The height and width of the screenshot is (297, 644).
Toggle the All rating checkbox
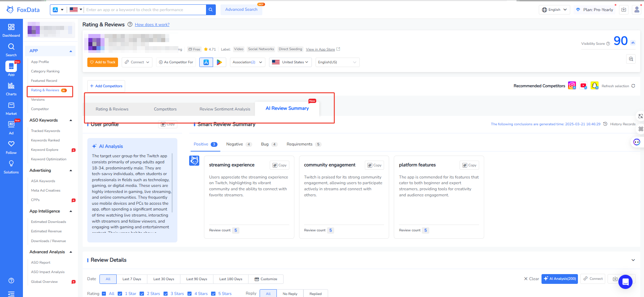point(104,294)
